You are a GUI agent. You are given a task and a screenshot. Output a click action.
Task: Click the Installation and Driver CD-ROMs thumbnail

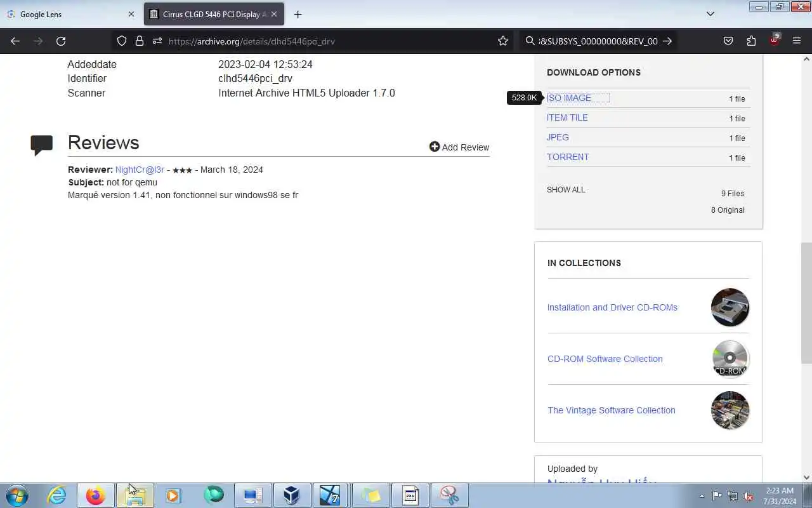730,307
